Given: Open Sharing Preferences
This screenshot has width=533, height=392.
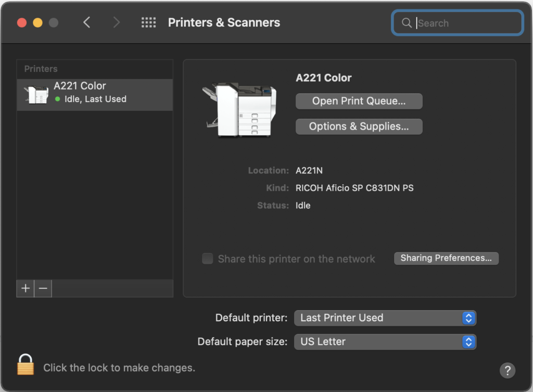Looking at the screenshot, I should coord(446,258).
